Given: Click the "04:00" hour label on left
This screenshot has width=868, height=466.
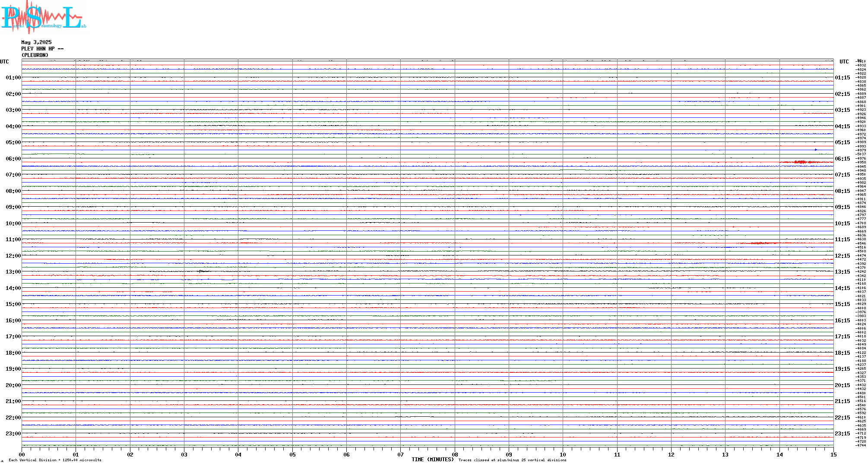Looking at the screenshot, I should [13, 126].
